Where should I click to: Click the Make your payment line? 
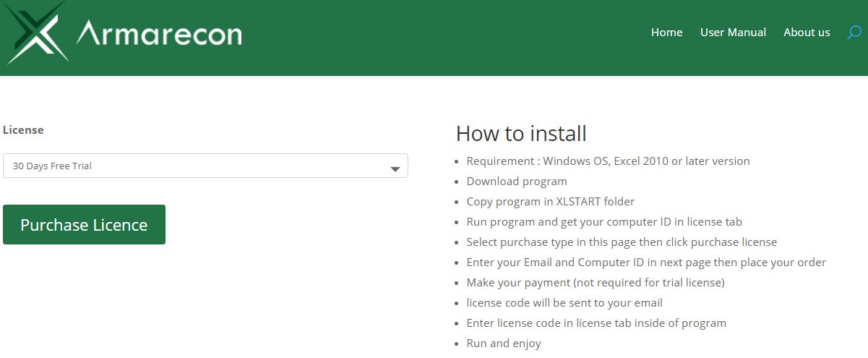[x=596, y=282]
